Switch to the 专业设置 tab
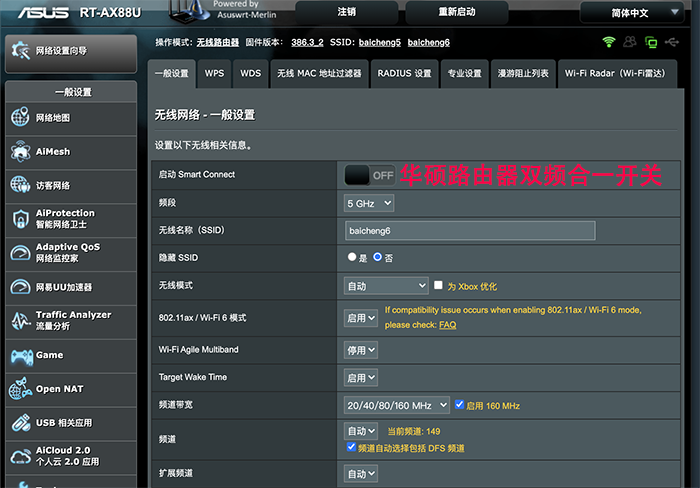The height and width of the screenshot is (488, 700). point(465,74)
